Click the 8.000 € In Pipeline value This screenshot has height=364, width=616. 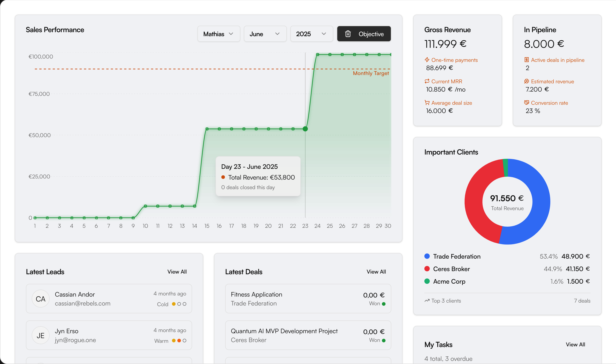(x=544, y=44)
